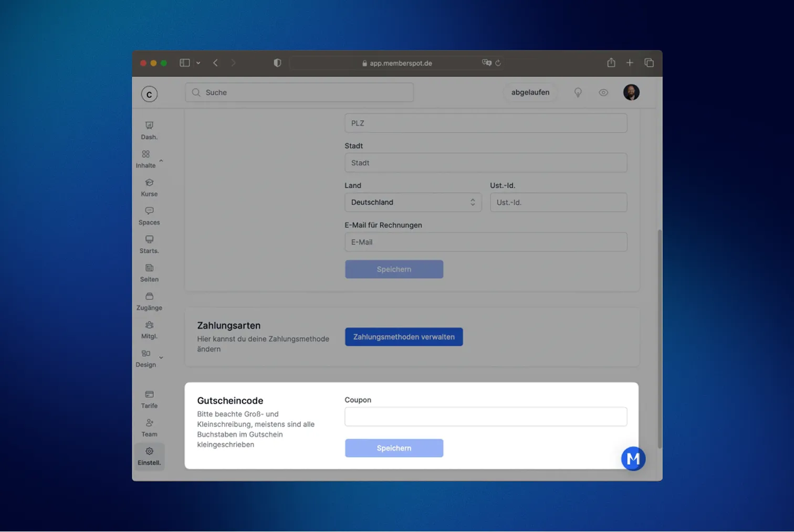Open the user avatar menu
This screenshot has height=532, width=794.
click(631, 92)
